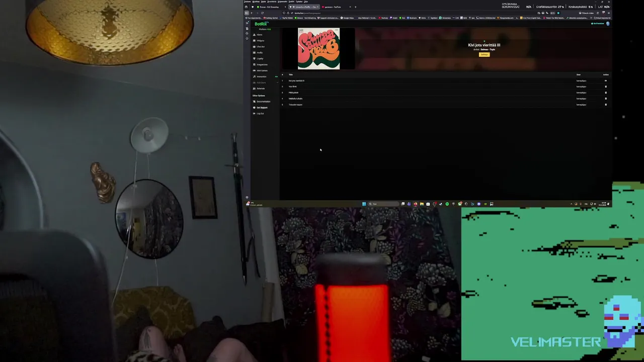Open Tiedosto menu in browser menu bar

pyautogui.click(x=248, y=2)
